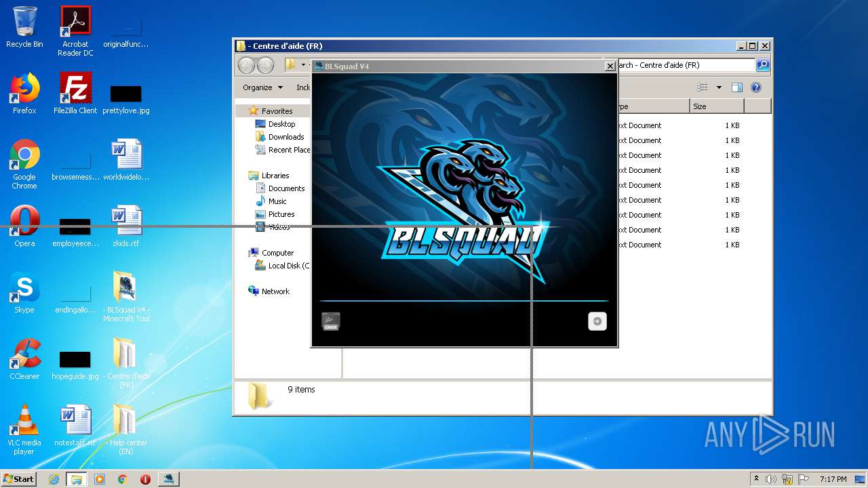Select notestaff.rtf desktop file

75,426
